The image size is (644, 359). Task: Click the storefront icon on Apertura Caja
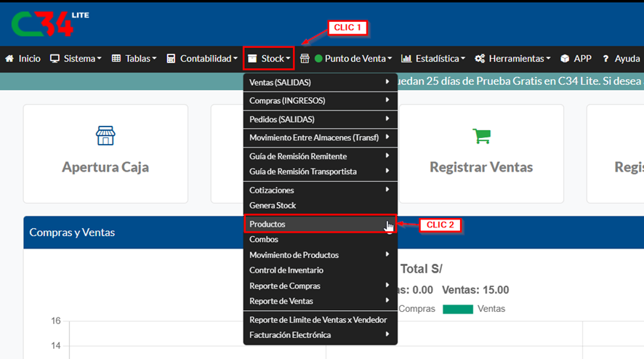pos(105,135)
